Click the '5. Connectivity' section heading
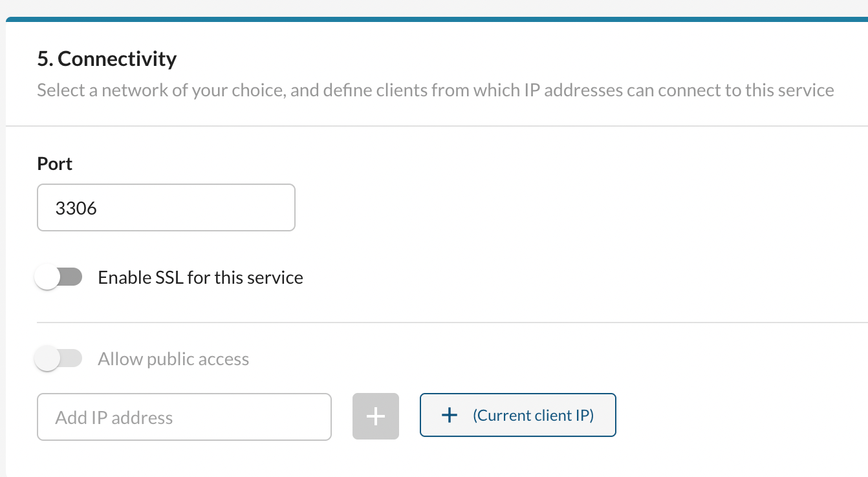The image size is (868, 477). (107, 59)
